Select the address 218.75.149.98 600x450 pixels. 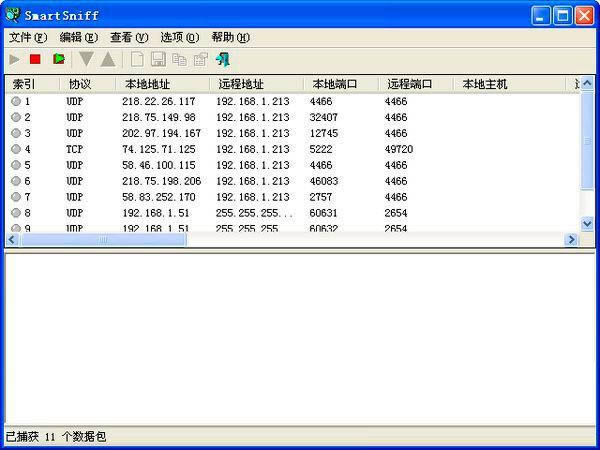159,117
